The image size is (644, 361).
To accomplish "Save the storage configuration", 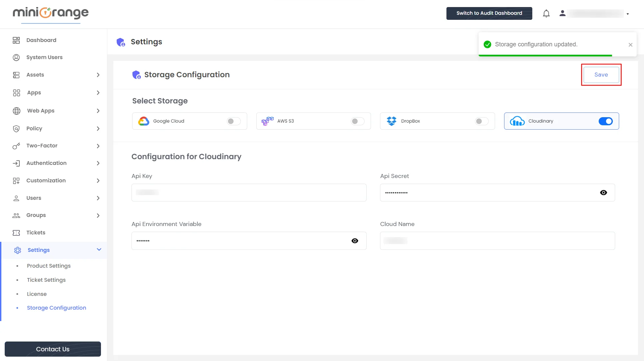I will point(601,75).
